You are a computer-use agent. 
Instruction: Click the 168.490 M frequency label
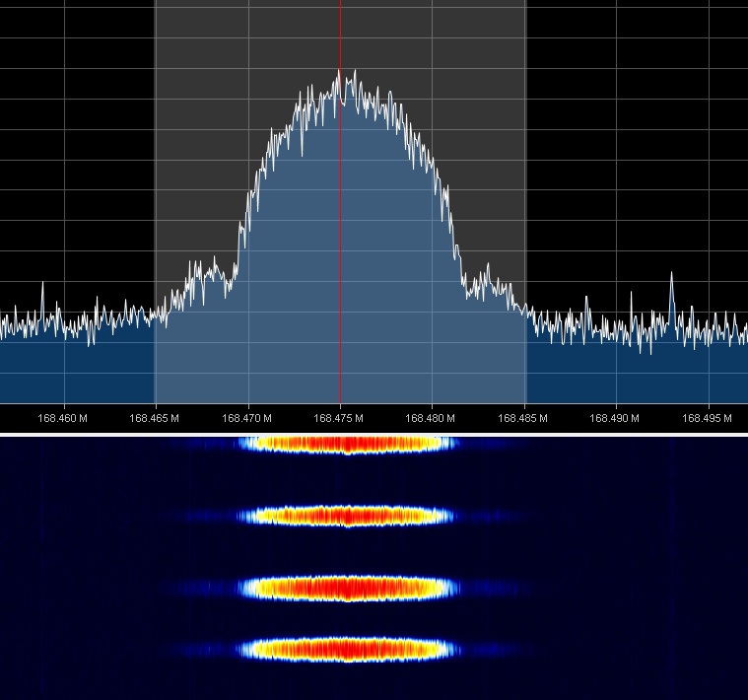point(614,418)
